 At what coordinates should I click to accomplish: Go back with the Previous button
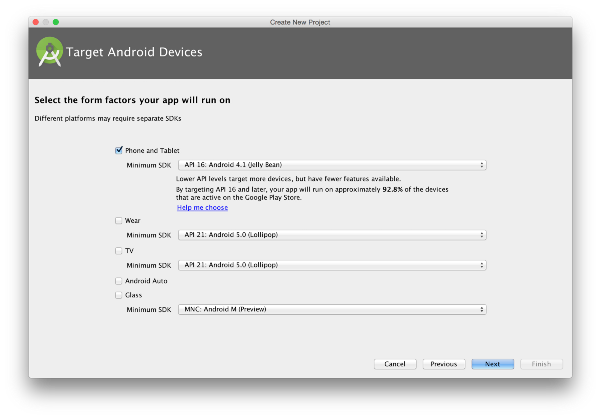coord(444,364)
